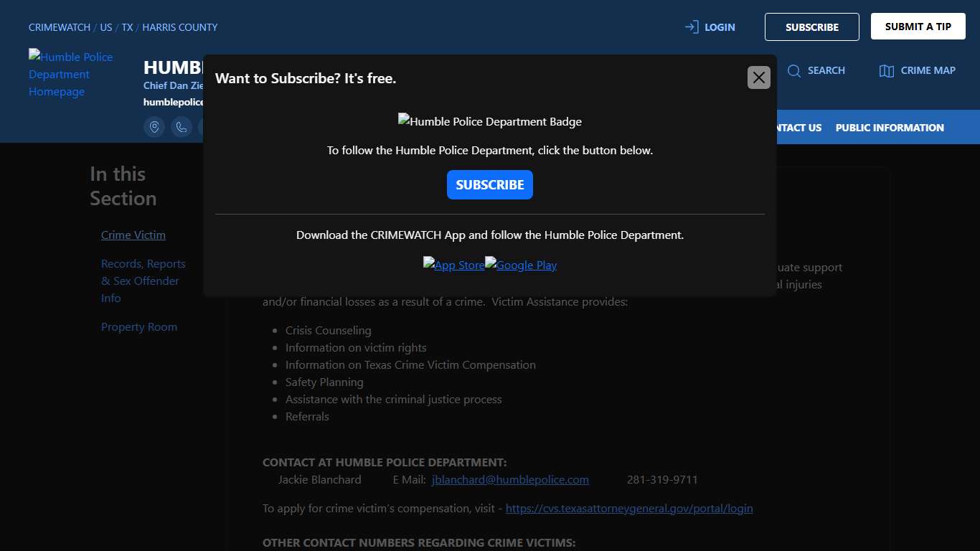980x551 pixels.
Task: Select Property Room in the sidebar
Action: 139,327
